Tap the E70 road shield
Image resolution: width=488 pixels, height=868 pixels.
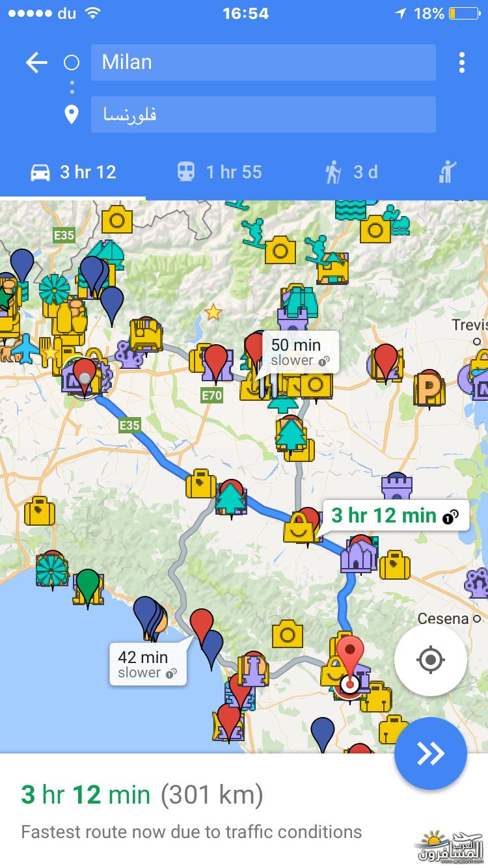pos(212,394)
